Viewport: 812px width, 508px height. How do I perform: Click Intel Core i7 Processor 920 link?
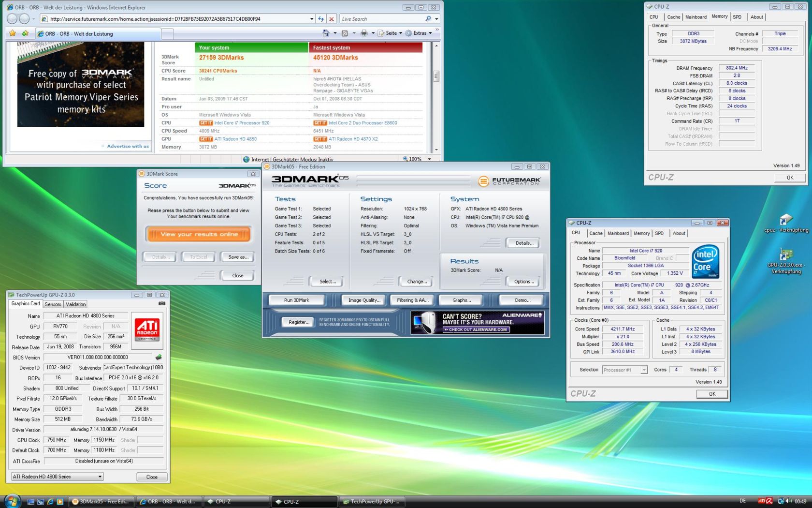242,123
